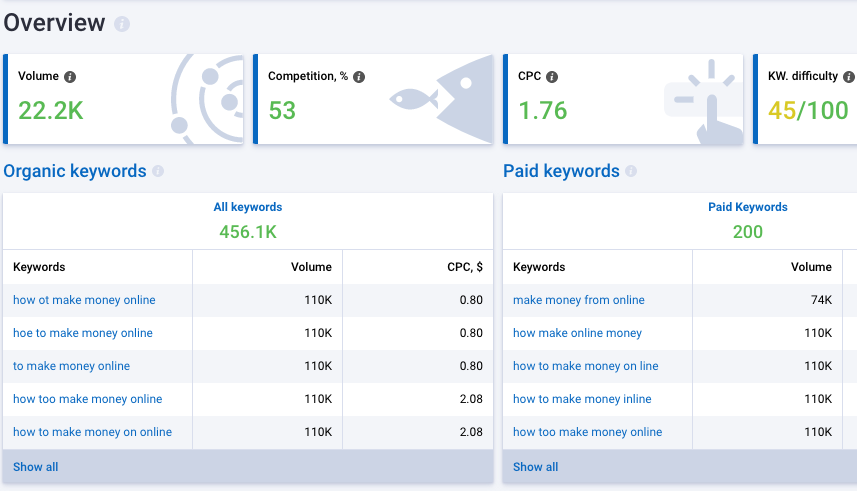Click CPC 2.08 for 'how to make money on online'
This screenshot has width=857, height=491.
click(471, 432)
